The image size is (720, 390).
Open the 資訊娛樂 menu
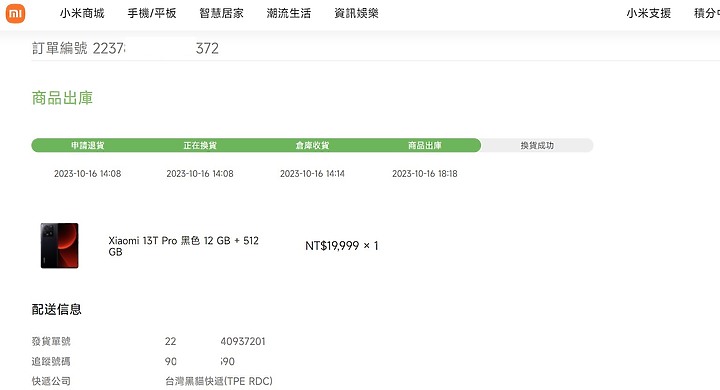(x=356, y=13)
